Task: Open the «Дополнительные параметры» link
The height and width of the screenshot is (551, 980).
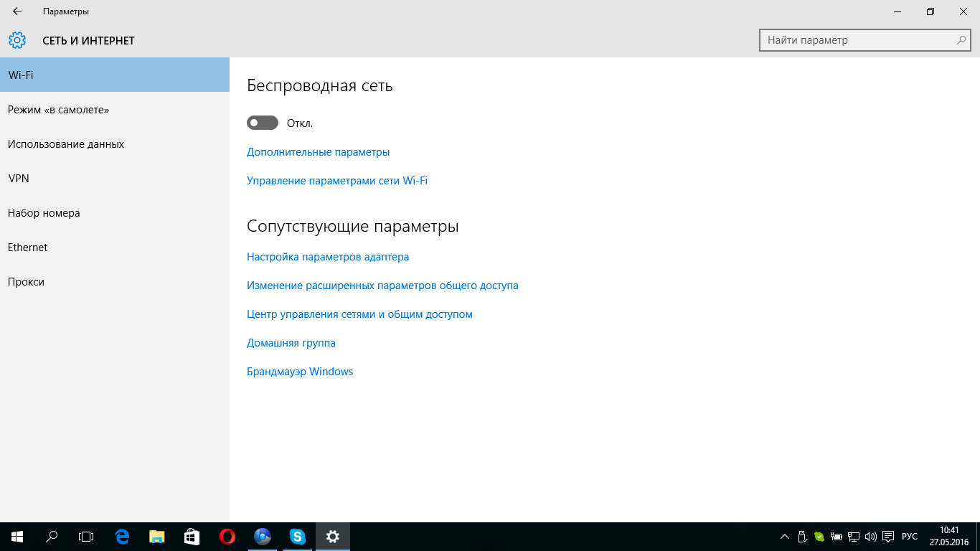Action: [x=318, y=152]
